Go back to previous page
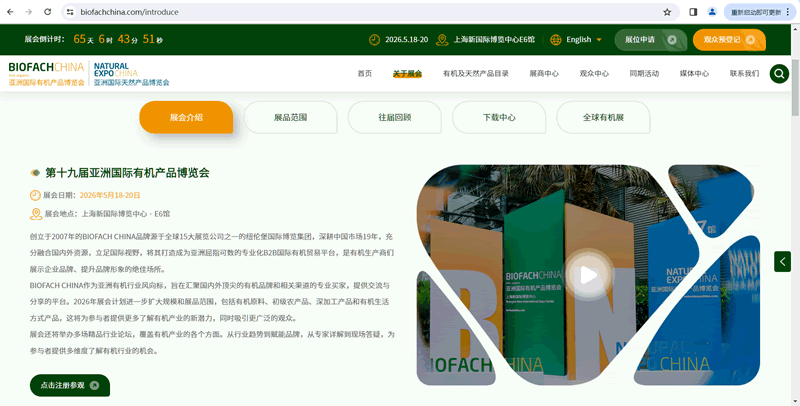 (x=9, y=12)
